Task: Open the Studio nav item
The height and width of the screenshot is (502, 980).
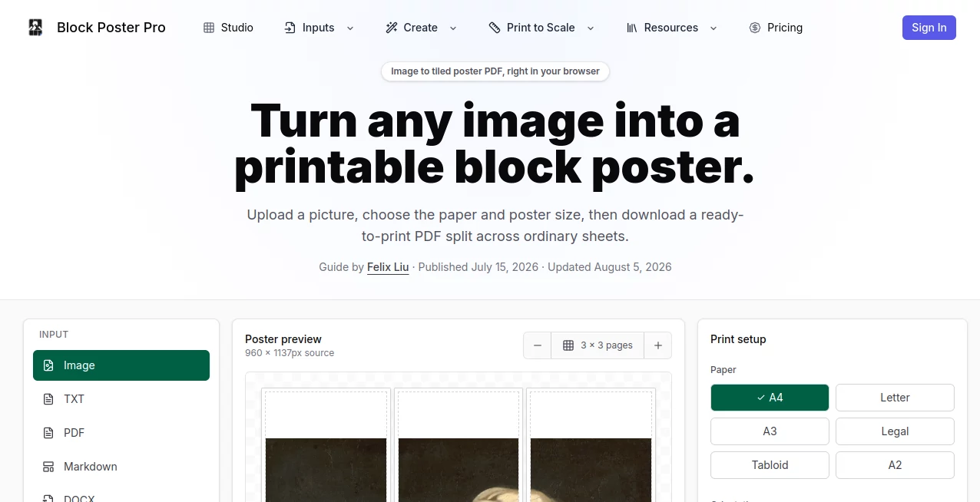Action: click(x=228, y=28)
